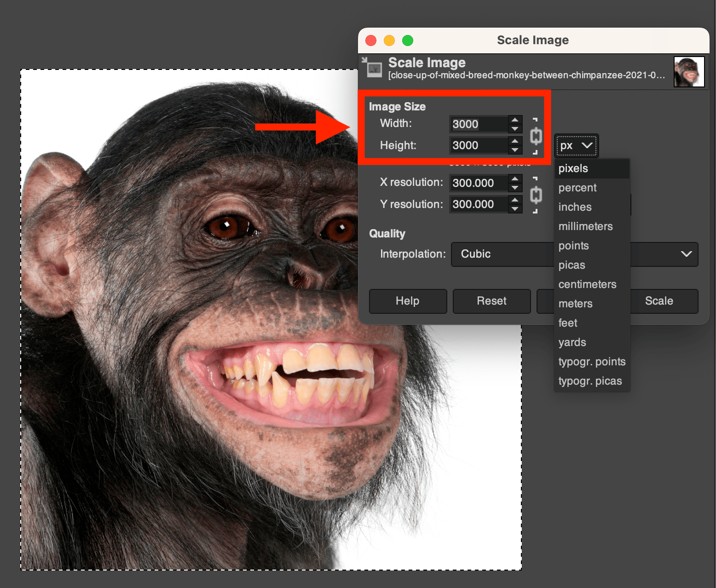The height and width of the screenshot is (588, 716).
Task: Increase Width using the up stepper arrow
Action: (x=515, y=120)
